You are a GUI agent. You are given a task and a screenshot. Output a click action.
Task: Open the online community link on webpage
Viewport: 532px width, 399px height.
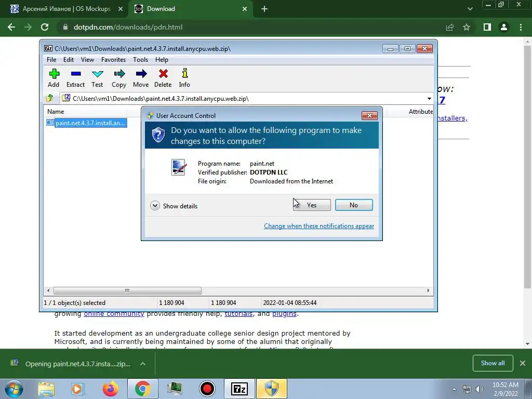[114, 313]
